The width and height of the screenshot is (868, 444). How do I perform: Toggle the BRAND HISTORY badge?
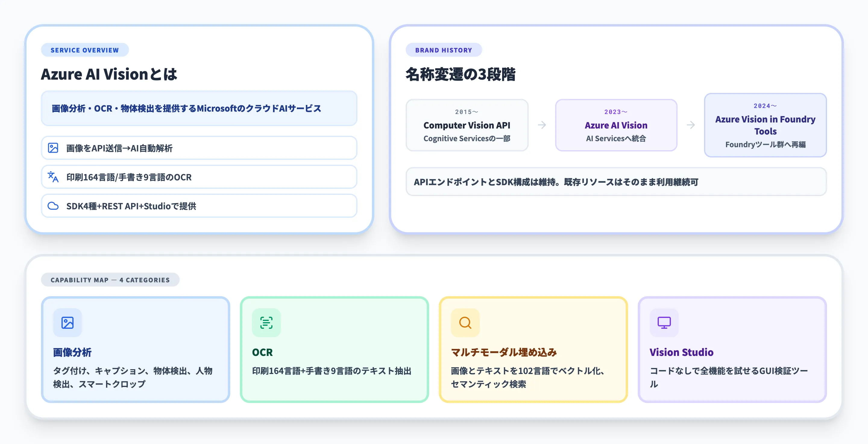444,50
